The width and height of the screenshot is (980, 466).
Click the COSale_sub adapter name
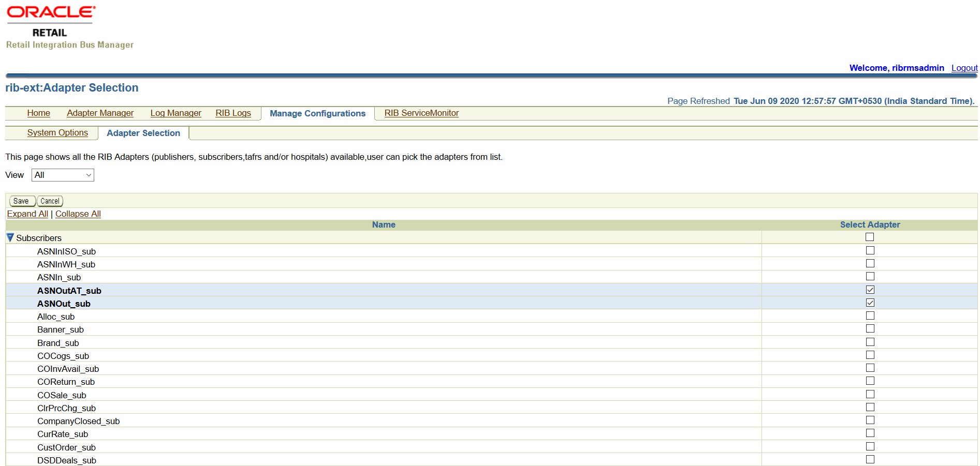point(62,395)
